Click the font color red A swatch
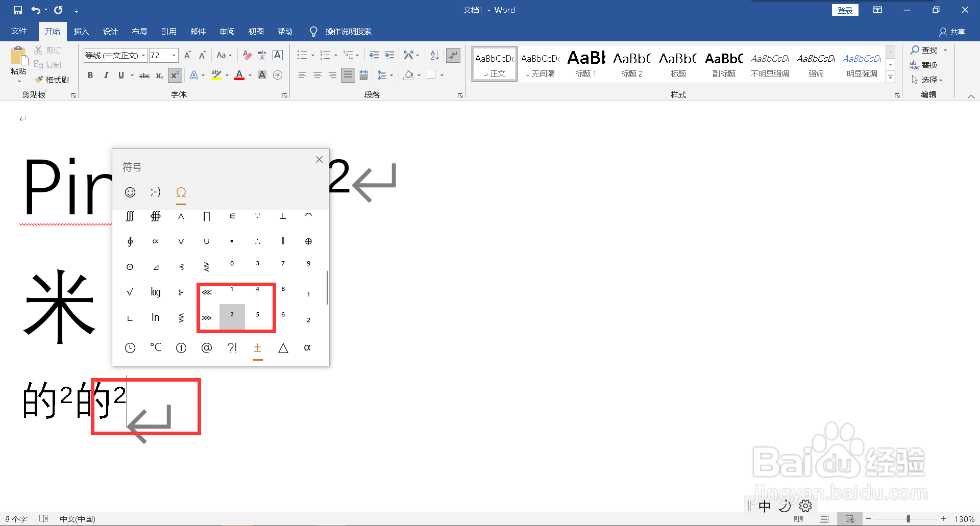This screenshot has height=526, width=980. click(x=239, y=75)
